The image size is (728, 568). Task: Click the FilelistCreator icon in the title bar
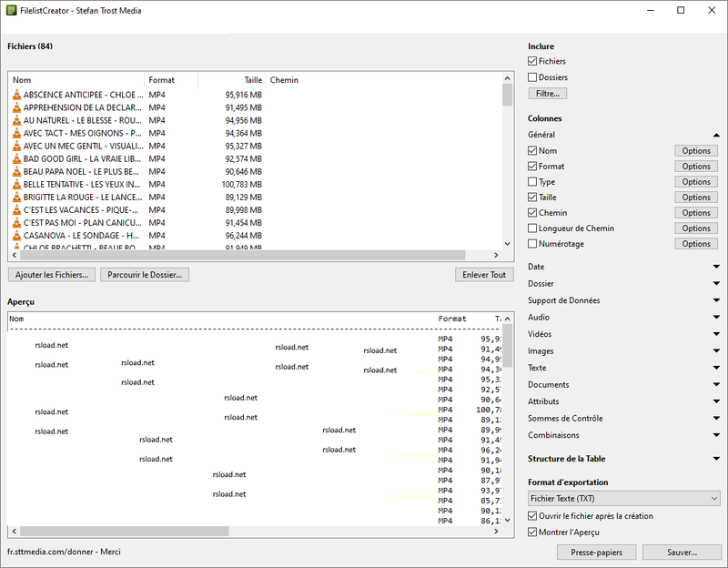(13, 10)
